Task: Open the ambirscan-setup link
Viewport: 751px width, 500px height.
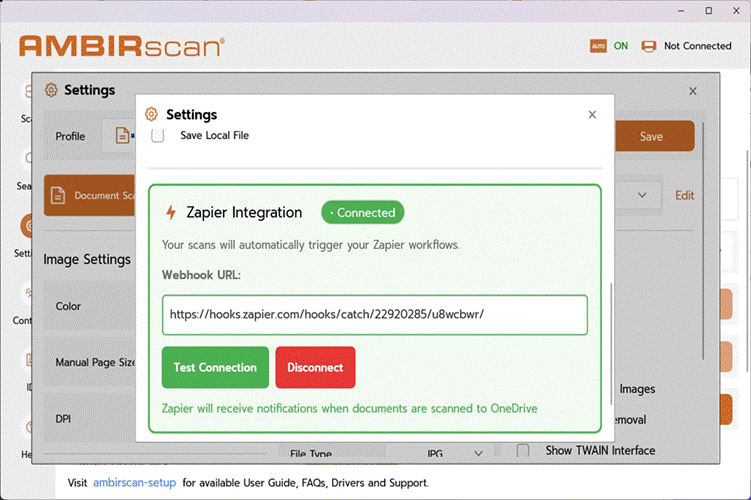Action: [135, 483]
